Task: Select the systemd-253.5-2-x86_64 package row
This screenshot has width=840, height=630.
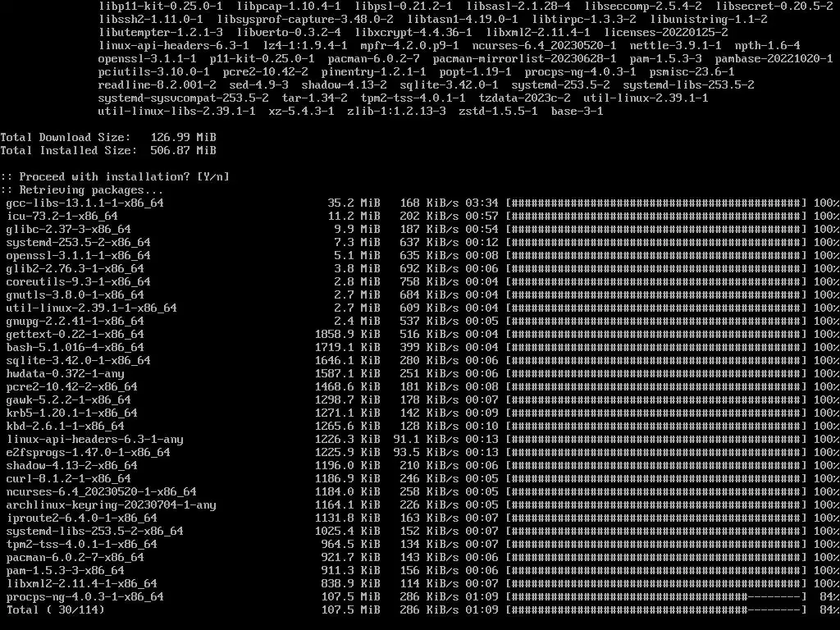Action: click(x=420, y=242)
